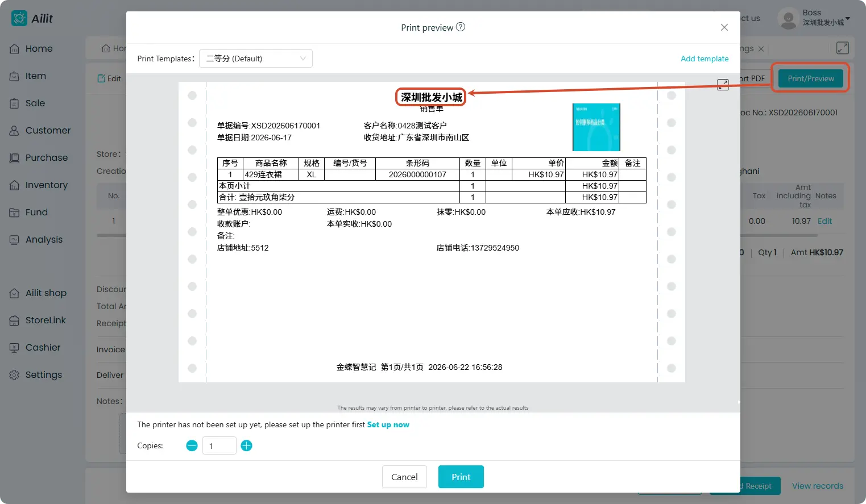Viewport: 866px width, 504px height.
Task: Click the 本单应收:HK$10.97 text
Action: point(581,212)
